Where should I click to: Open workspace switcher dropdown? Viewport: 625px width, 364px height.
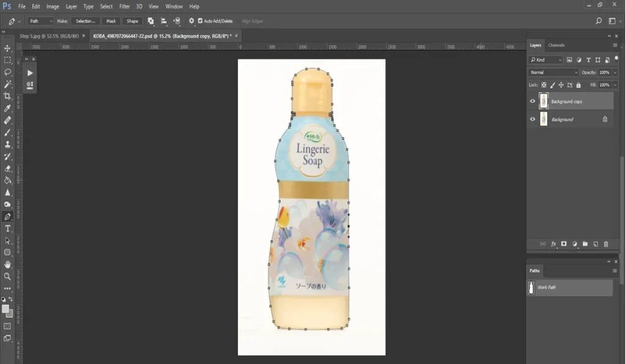[x=614, y=21]
